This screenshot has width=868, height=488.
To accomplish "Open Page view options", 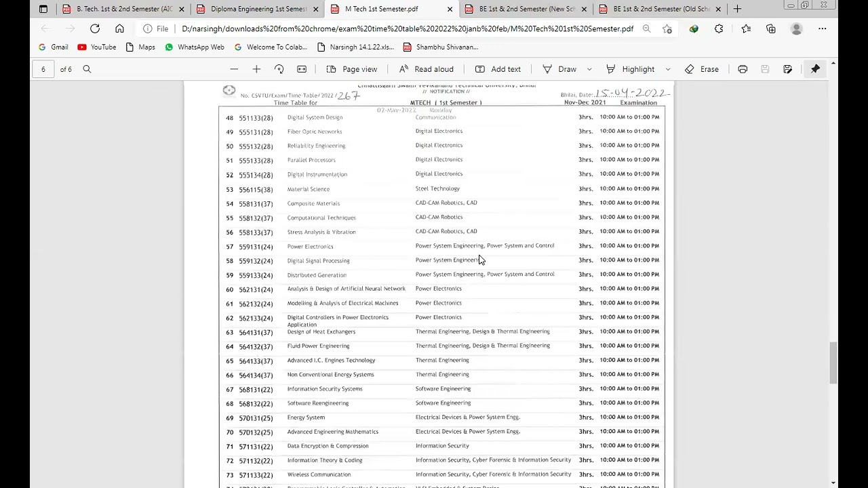I will [352, 69].
